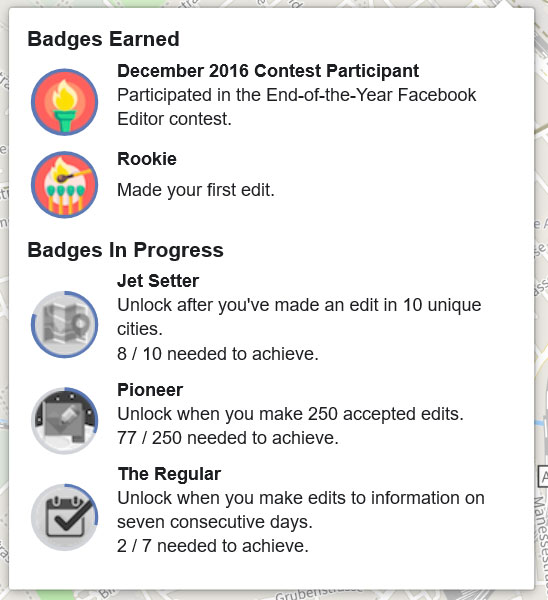Click the Badges In Progress heading
Image resolution: width=548 pixels, height=600 pixels.
(x=126, y=250)
